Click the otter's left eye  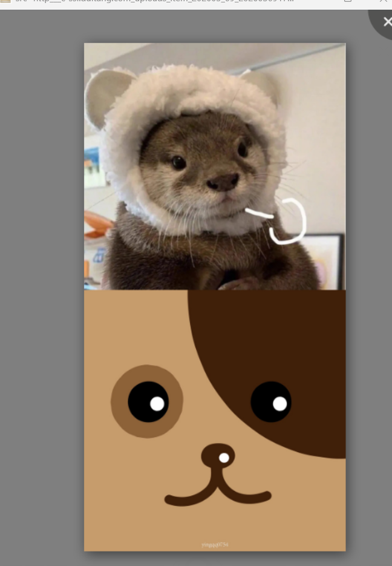(178, 162)
